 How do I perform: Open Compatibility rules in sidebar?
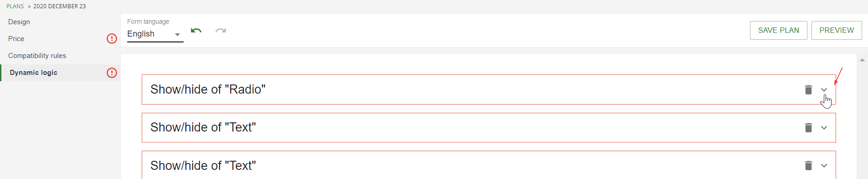coord(37,56)
